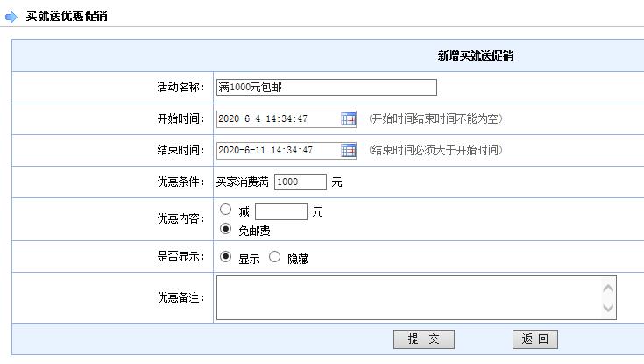This screenshot has height=364, width=644.
Task: Switch to the 隐藏 radio option
Action: click(x=275, y=258)
